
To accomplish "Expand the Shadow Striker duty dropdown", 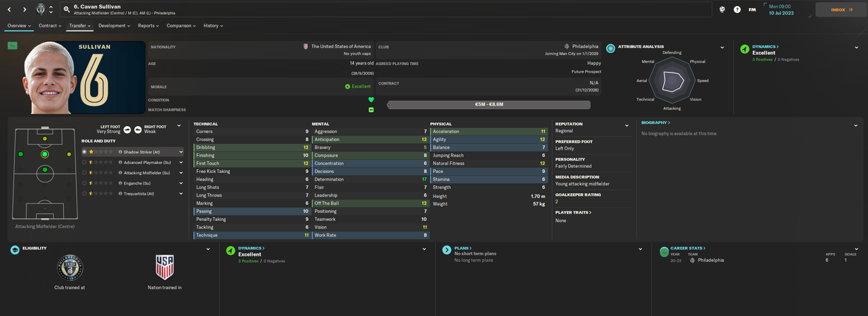I will (180, 153).
